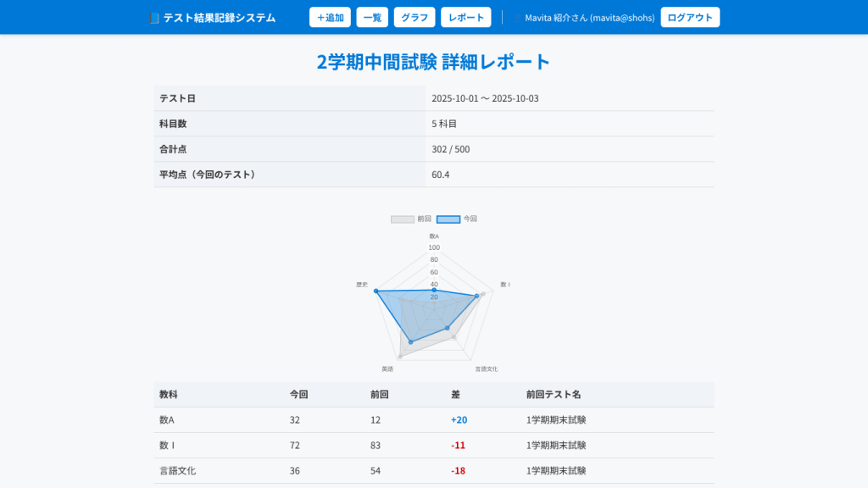Click the blue 今回 data point at 英語
868x488 pixels.
[411, 341]
